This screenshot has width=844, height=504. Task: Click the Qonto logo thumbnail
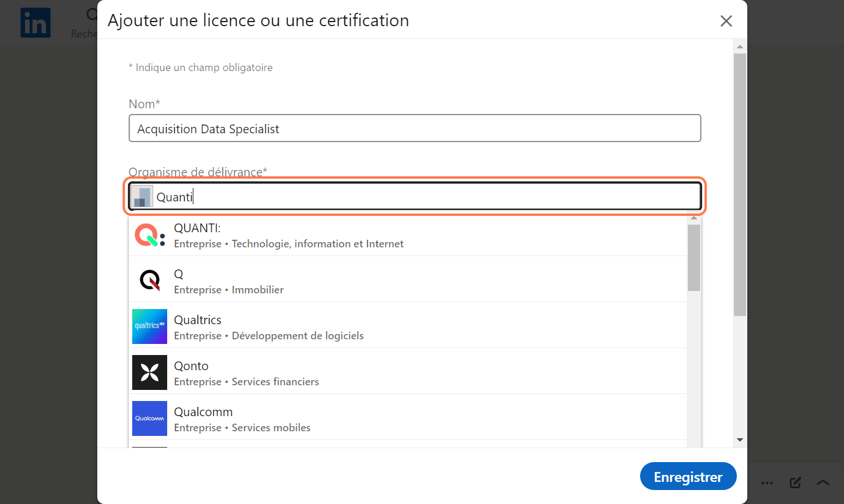pos(150,372)
